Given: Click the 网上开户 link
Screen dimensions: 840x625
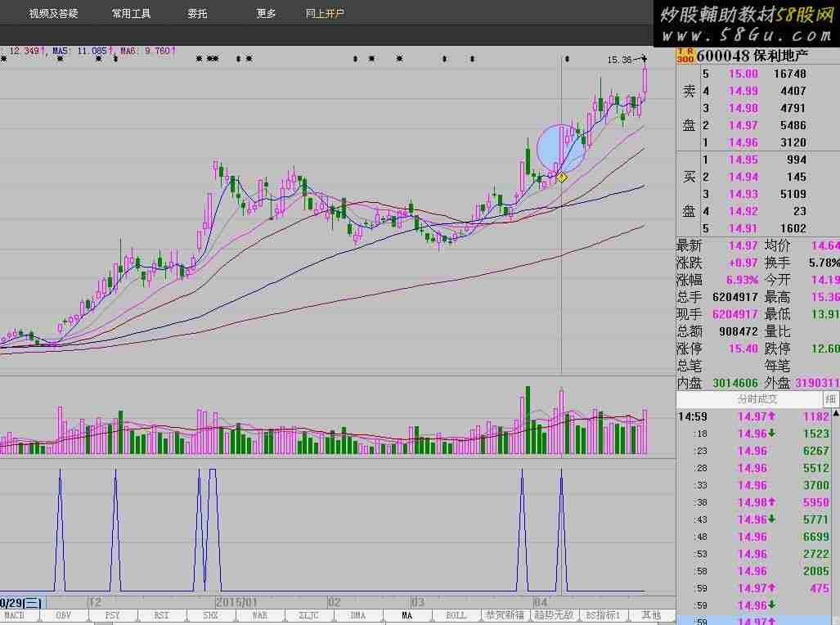Looking at the screenshot, I should point(325,14).
